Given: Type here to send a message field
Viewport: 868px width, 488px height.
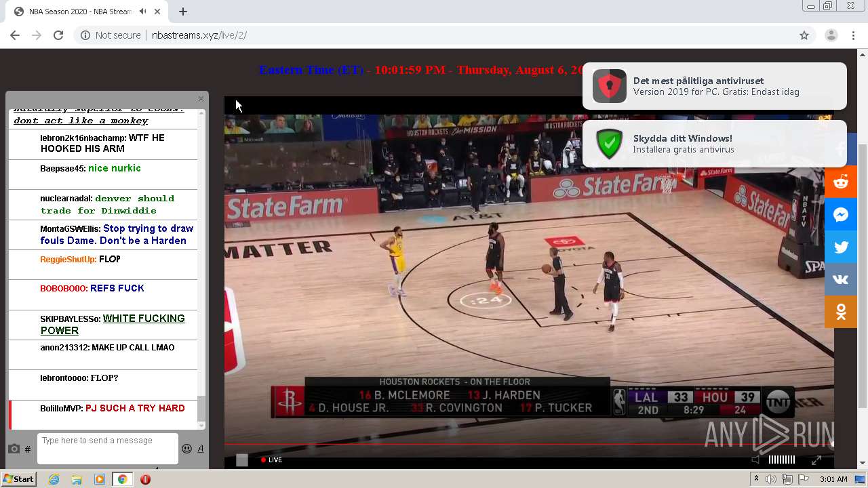Looking at the screenshot, I should tap(108, 449).
